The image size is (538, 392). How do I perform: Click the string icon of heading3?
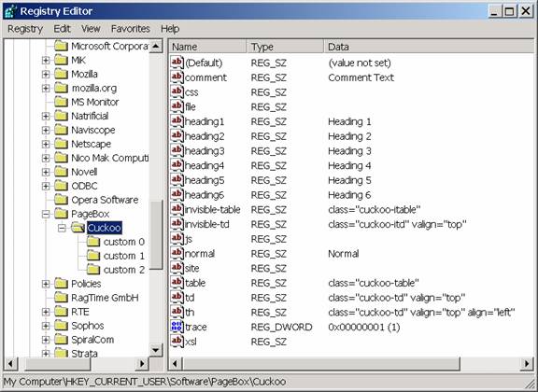[177, 150]
